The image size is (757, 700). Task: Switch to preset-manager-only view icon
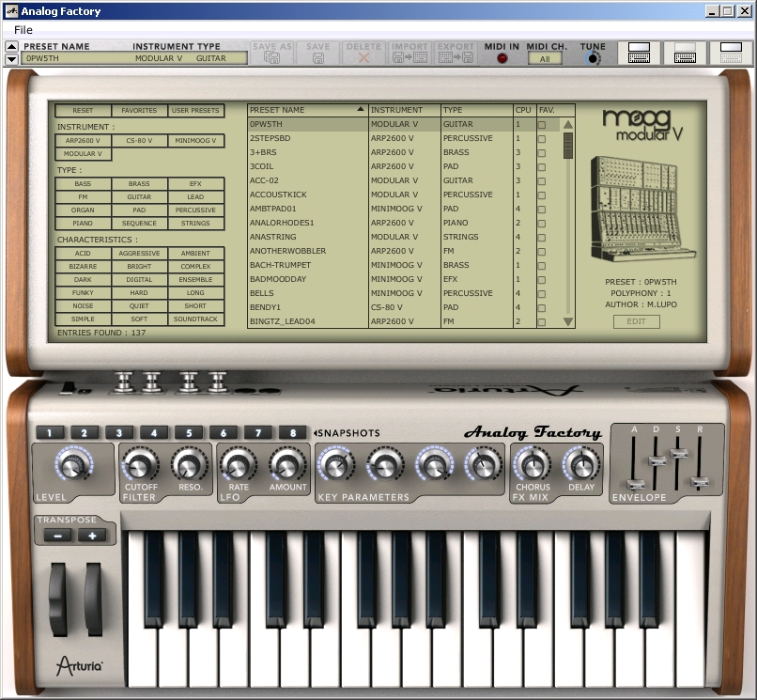731,53
